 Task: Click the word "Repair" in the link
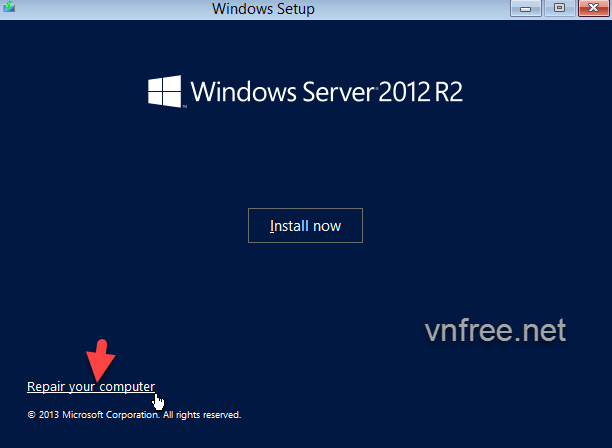click(x=44, y=387)
